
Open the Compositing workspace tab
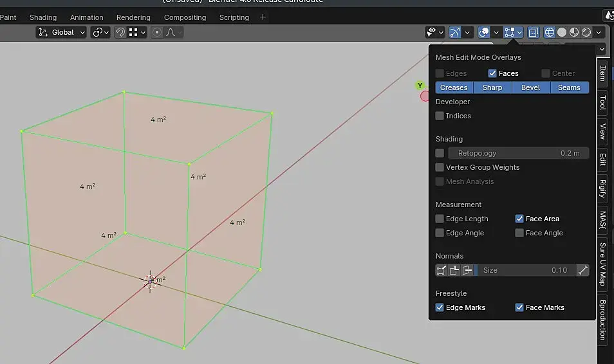click(185, 17)
